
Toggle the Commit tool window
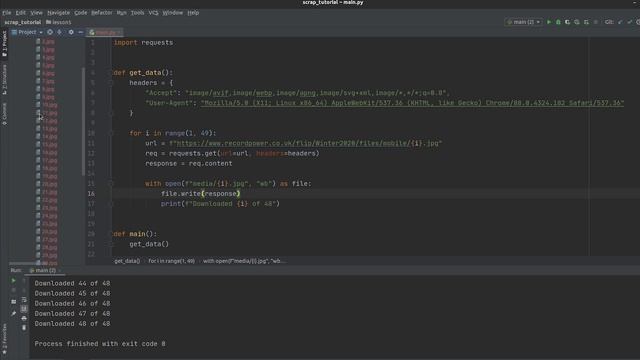[x=4, y=114]
